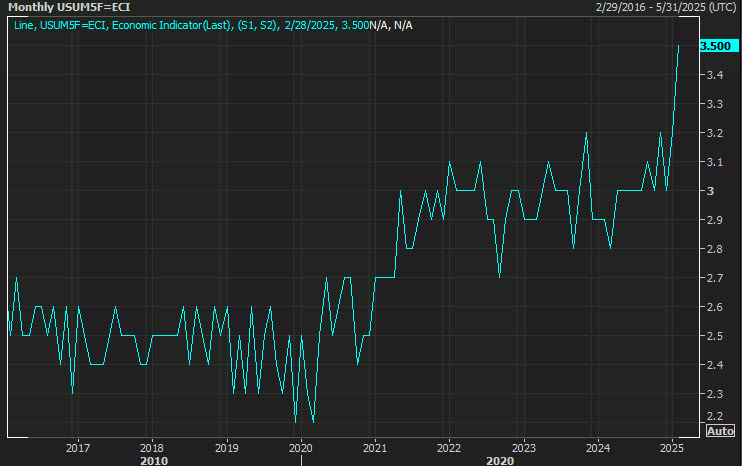Image resolution: width=742 pixels, height=466 pixels.
Task: Open the date range 2/29/2016 - 5/31/2025
Action: [665, 7]
